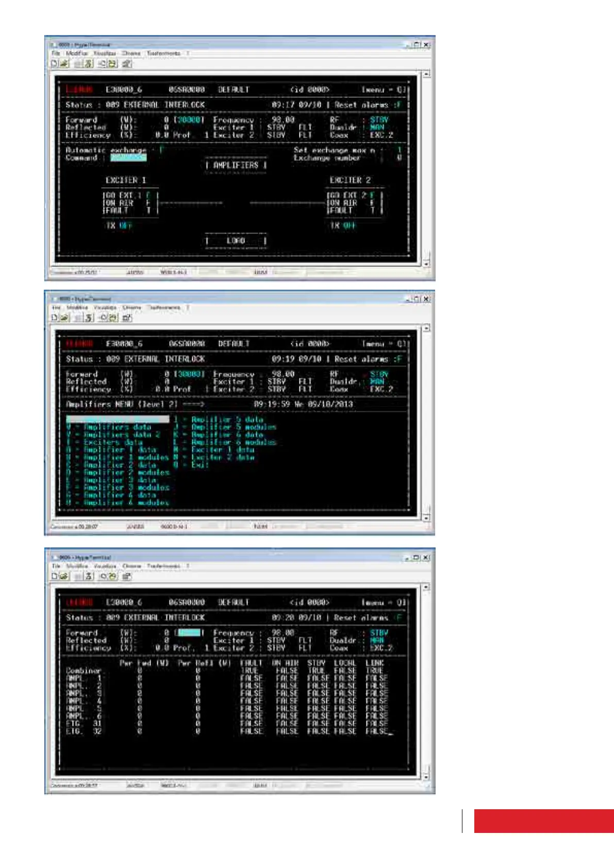Click scrollbar up arrow in the Amplifiers MENU window
Screen dimensions: 614x868
pos(426,328)
